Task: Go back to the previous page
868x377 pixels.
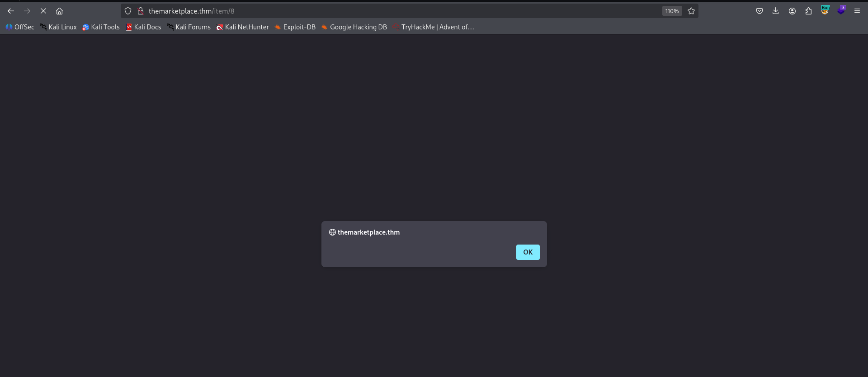Action: click(11, 11)
